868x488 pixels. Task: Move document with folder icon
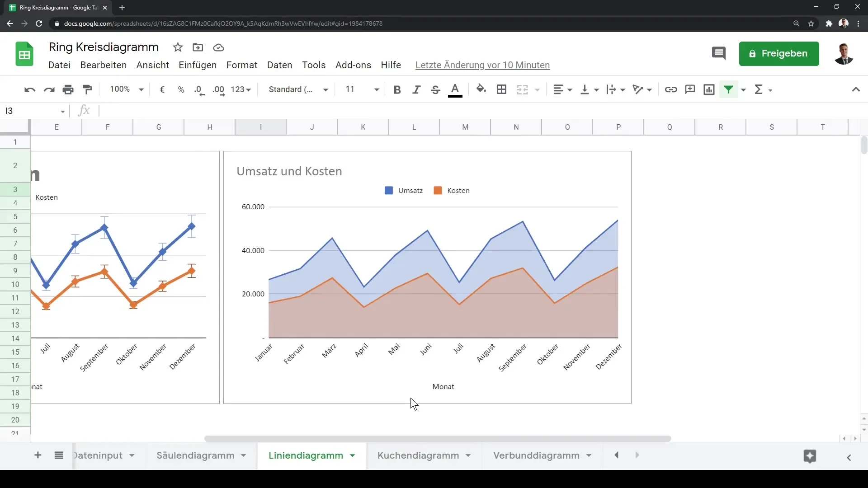coord(198,47)
